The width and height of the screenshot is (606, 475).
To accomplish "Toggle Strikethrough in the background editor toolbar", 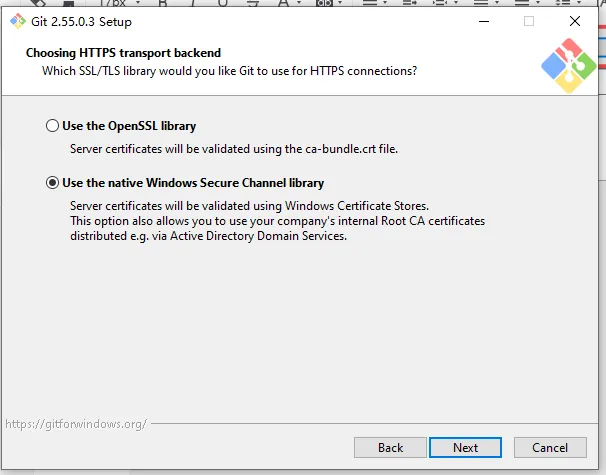I will [253, 3].
